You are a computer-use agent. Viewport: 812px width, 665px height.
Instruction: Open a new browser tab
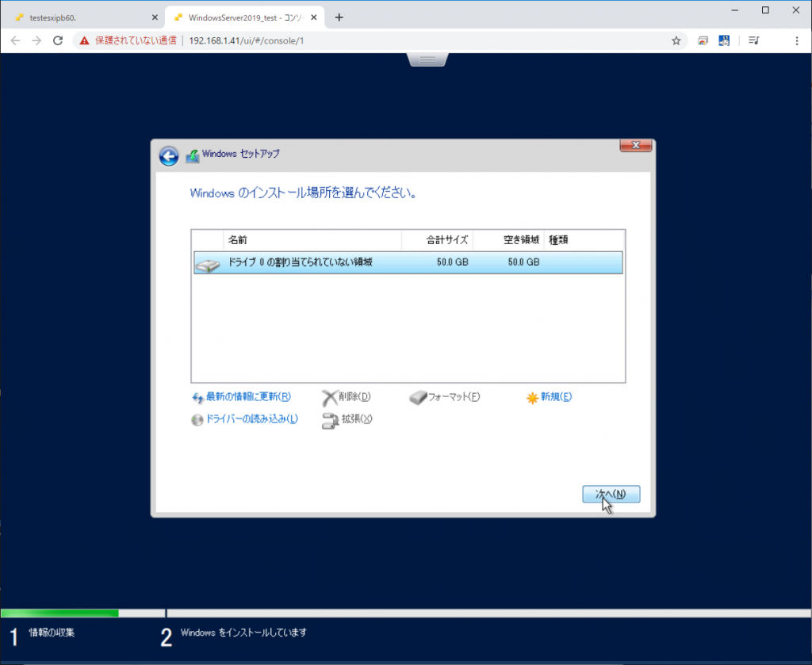(x=339, y=17)
